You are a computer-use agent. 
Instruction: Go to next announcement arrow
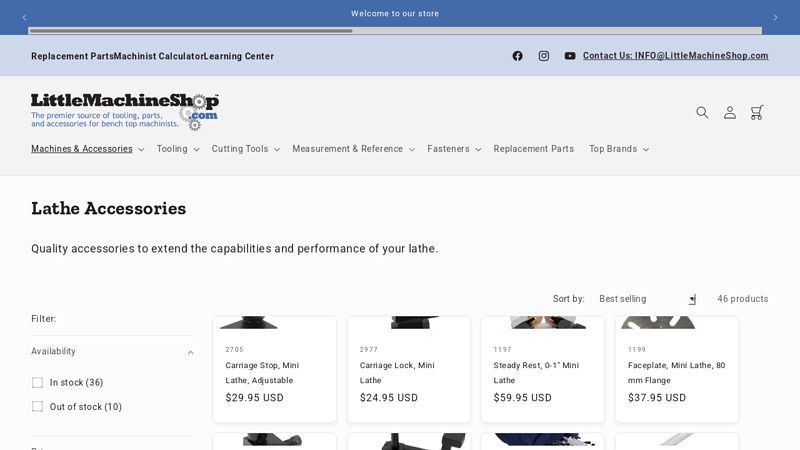[775, 17]
